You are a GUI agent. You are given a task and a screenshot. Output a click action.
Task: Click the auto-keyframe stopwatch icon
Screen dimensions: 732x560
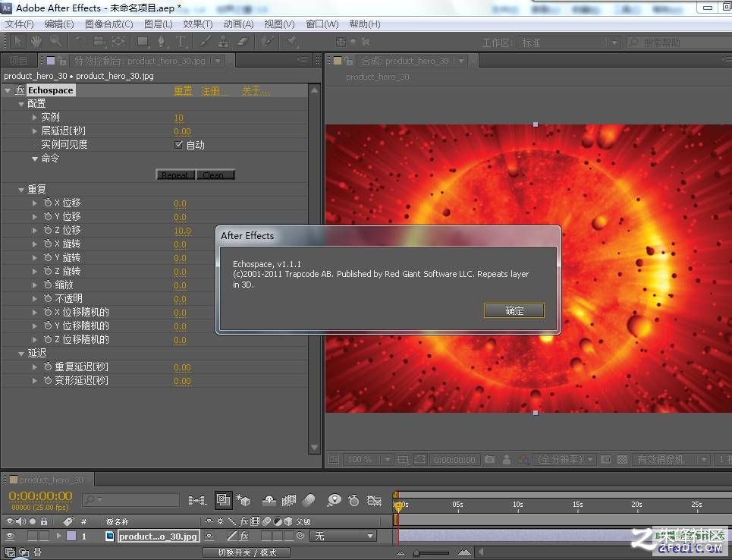pyautogui.click(x=353, y=500)
